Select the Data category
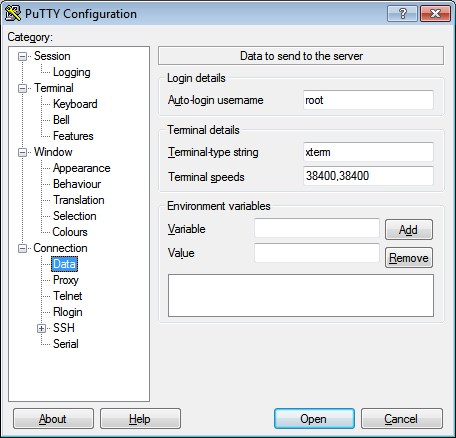 [x=64, y=264]
